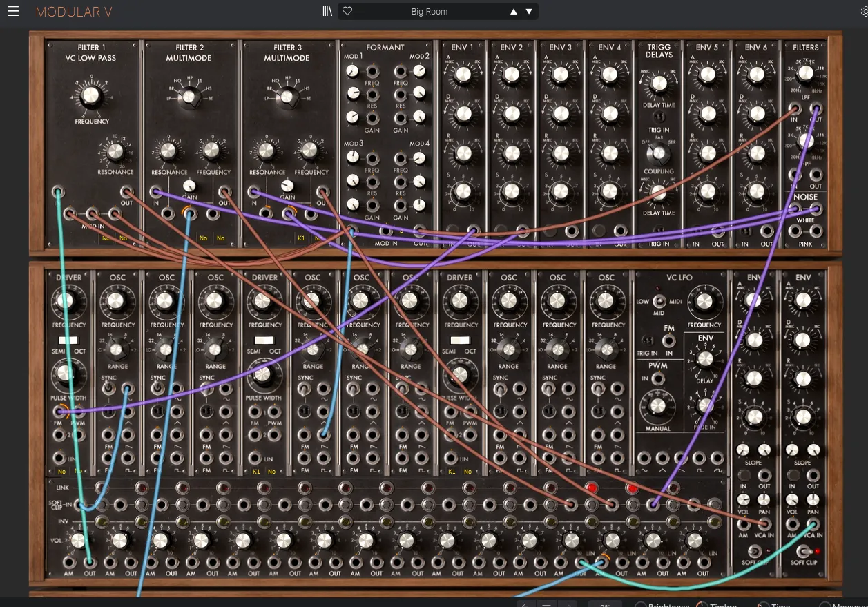Click the ENV 1 OUT jack
This screenshot has height=607, width=868.
tap(474, 231)
